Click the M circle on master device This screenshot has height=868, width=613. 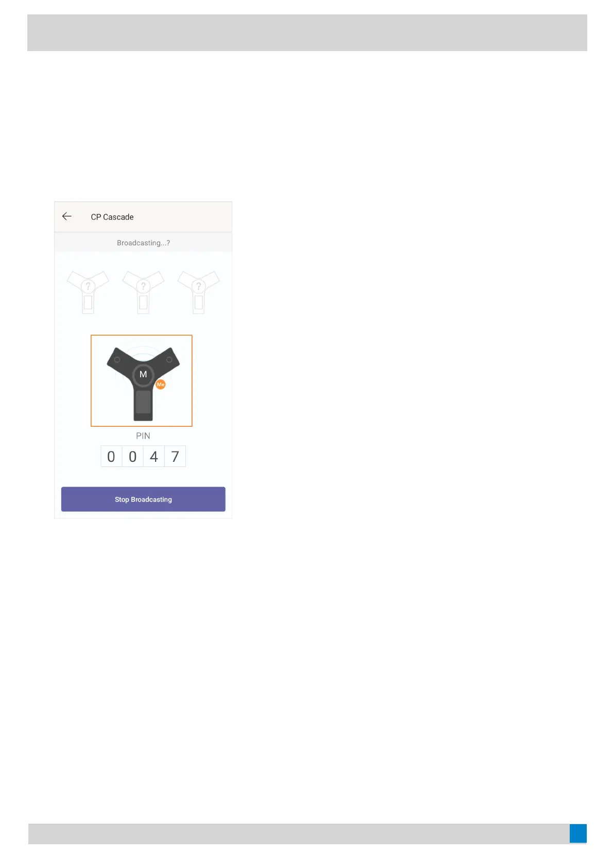point(143,375)
